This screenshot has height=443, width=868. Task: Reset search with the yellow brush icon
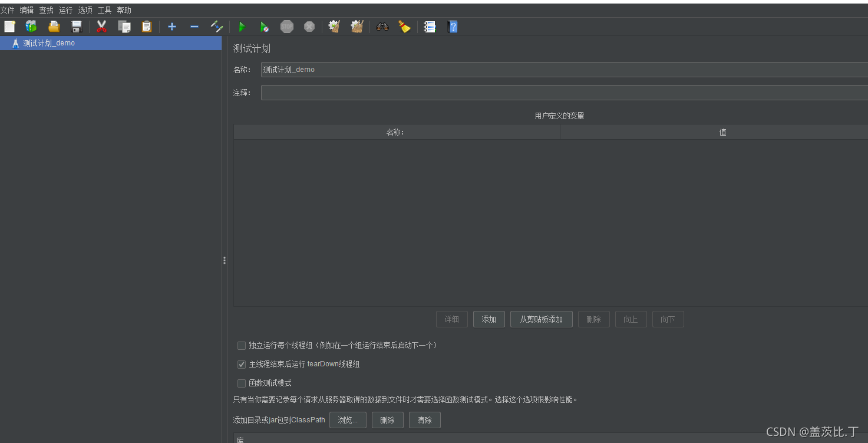(x=404, y=27)
